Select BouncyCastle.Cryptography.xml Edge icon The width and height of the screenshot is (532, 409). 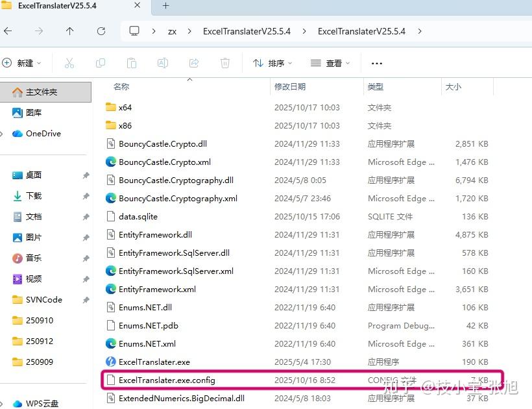pos(110,198)
